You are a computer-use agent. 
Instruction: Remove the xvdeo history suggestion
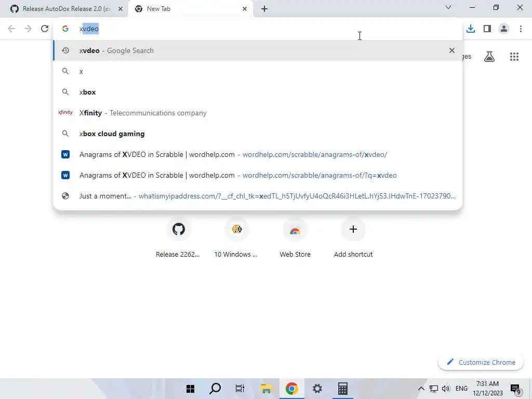(x=451, y=50)
